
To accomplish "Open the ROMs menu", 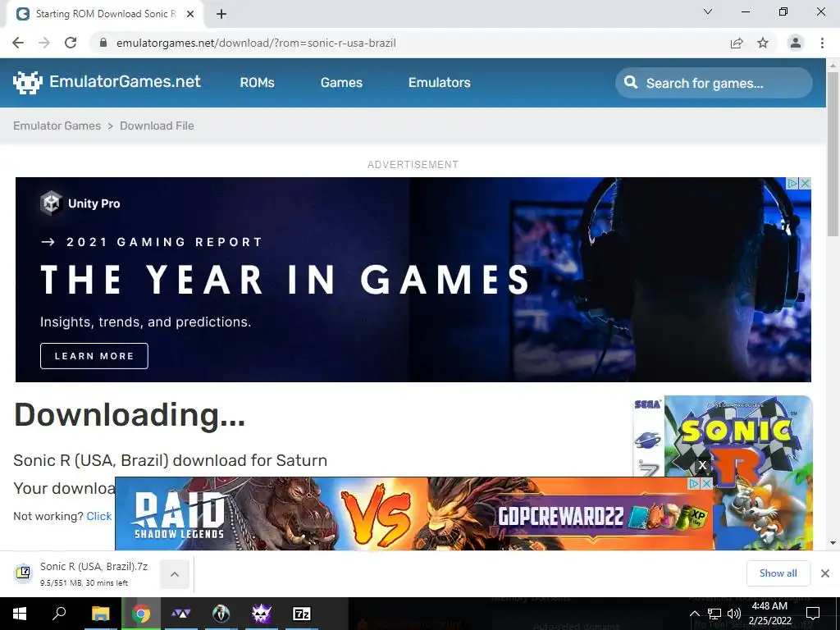I will 257,83.
